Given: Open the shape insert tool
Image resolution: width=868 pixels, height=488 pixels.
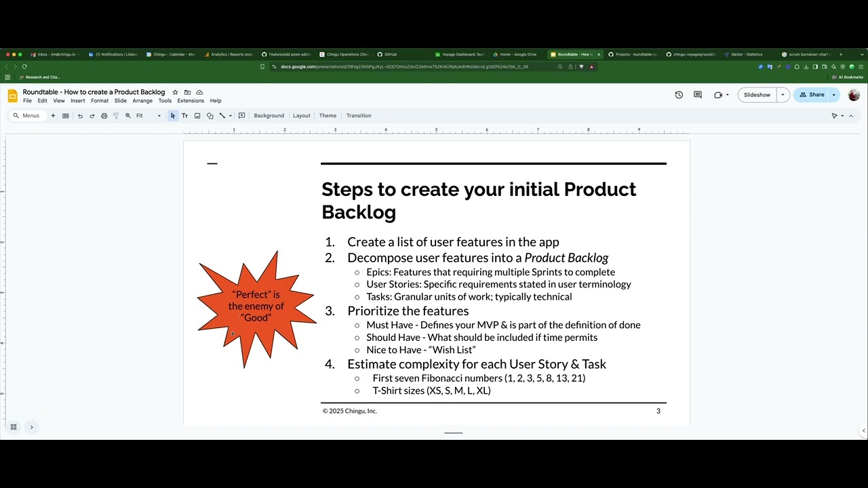Looking at the screenshot, I should 210,116.
